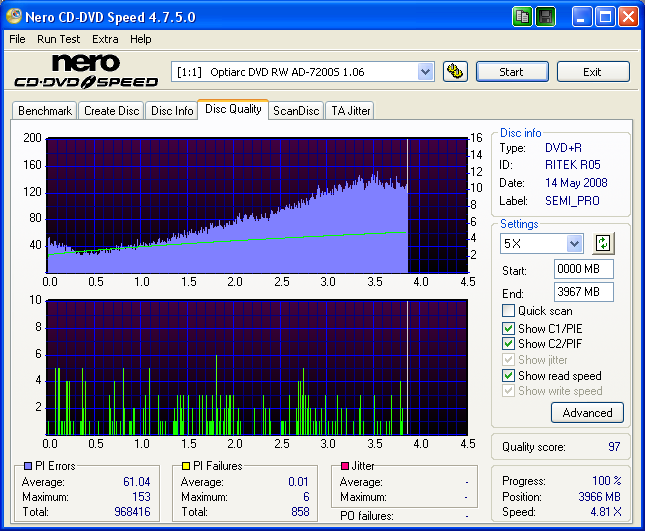This screenshot has height=531, width=645.
Task: Click the PI Failures yellow color swatch
Action: coord(186,466)
